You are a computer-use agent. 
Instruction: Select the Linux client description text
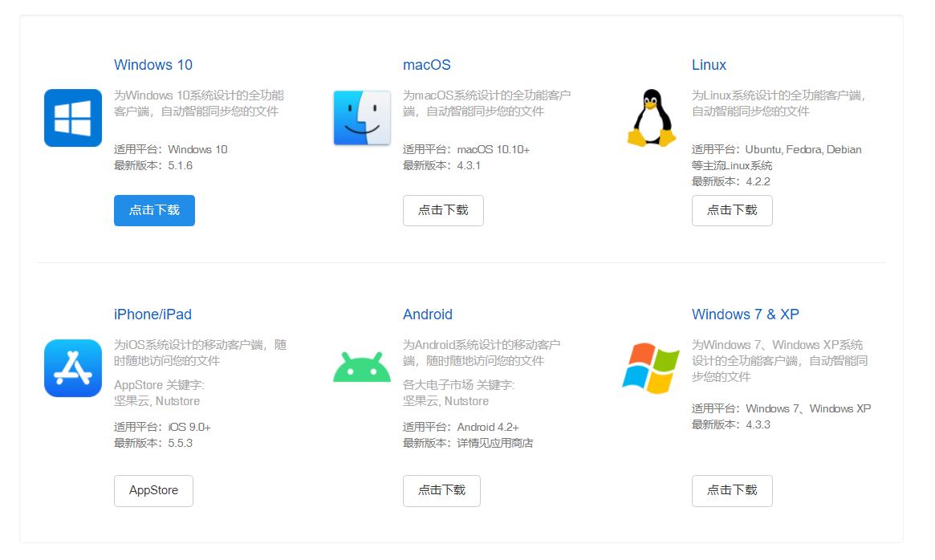(x=778, y=103)
